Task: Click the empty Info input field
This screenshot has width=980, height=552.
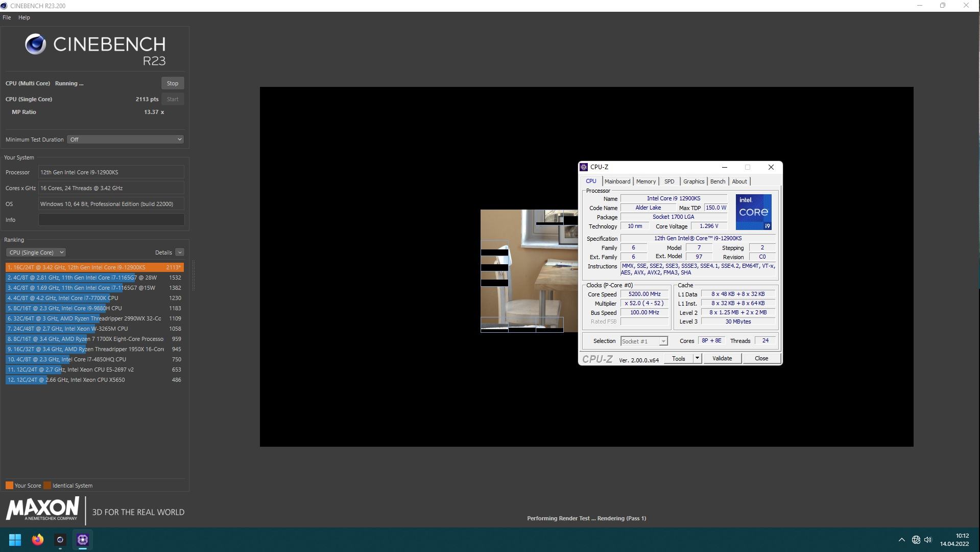Action: tap(111, 220)
